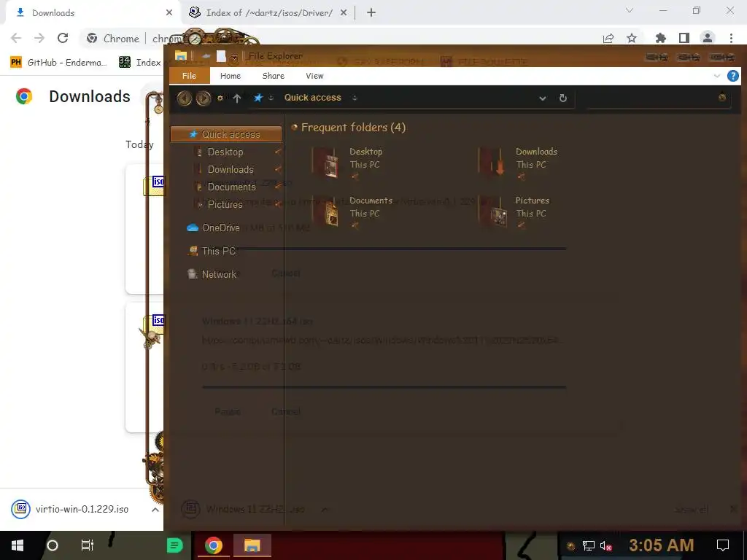Open Chrome profile avatar

coord(708,38)
